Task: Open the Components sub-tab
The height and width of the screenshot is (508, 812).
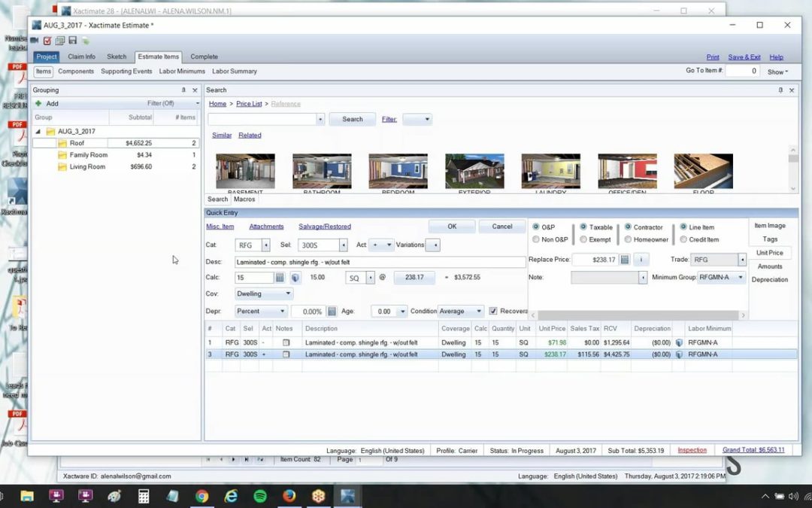Action: [76, 71]
